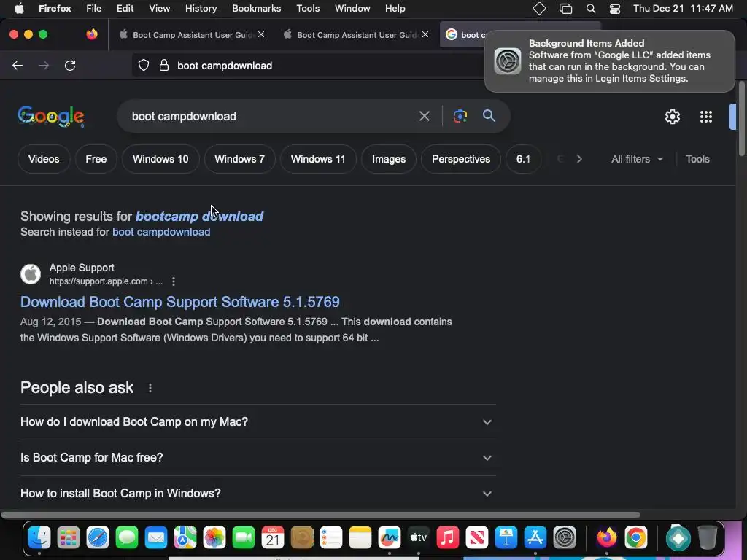Open the Bookmarks menu
This screenshot has height=560, width=747.
(256, 9)
